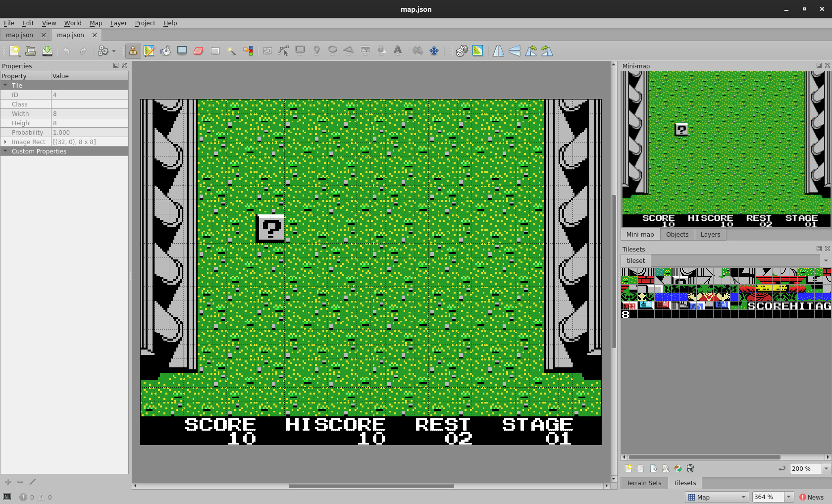Viewport: 832px width, 504px height.
Task: Switch to the Objects tab
Action: point(677,235)
